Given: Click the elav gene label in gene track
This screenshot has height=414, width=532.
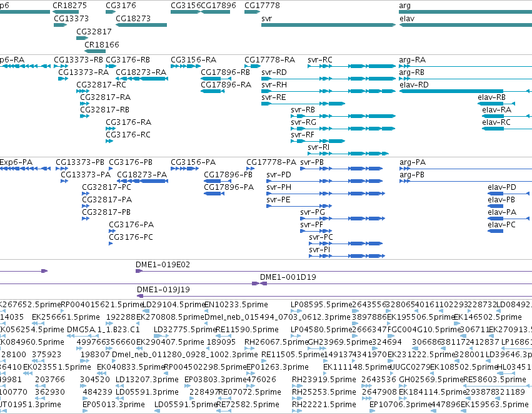Looking at the screenshot, I should (x=407, y=19).
